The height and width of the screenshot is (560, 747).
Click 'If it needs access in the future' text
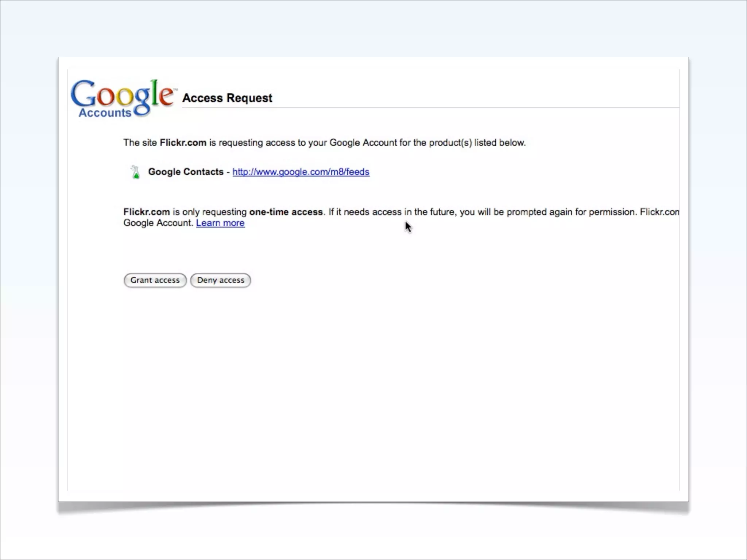392,212
